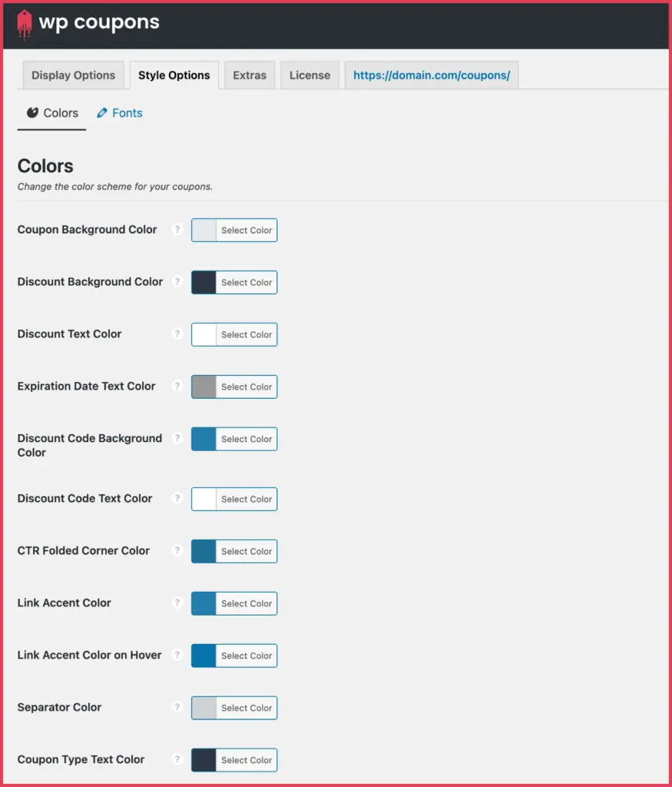Click the dark Discount Background Color swatch

(203, 282)
